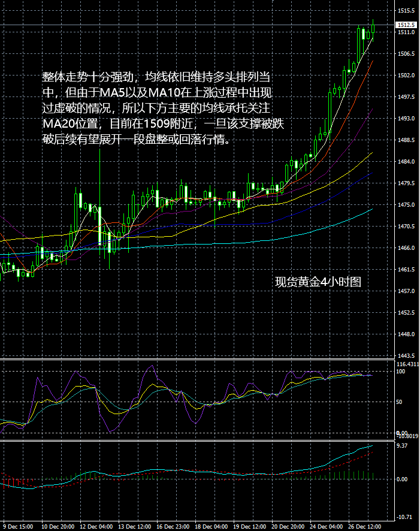
Task: Click the 1515.5 top price axis label
Action: tap(407, 11)
